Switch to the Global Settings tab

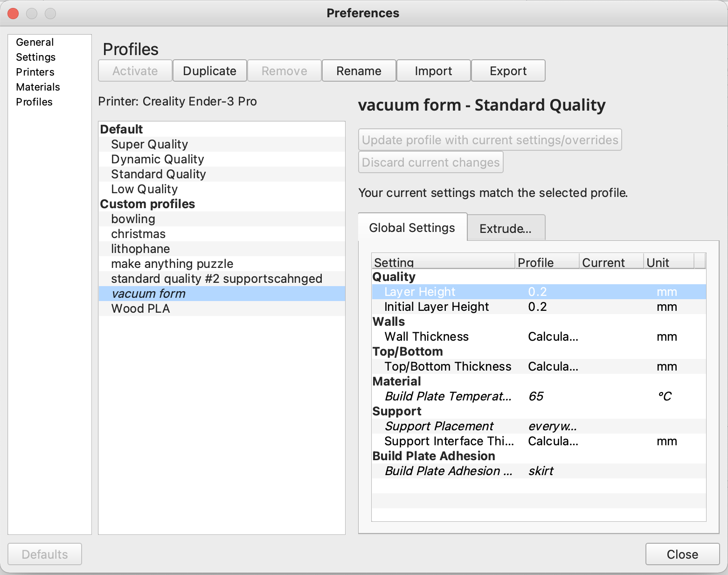(x=412, y=227)
